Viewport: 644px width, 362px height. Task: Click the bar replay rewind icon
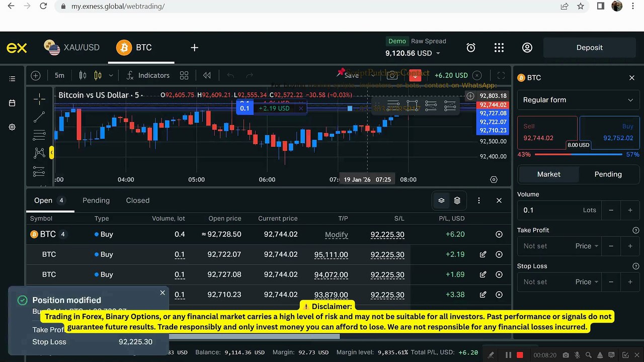pyautogui.click(x=207, y=75)
